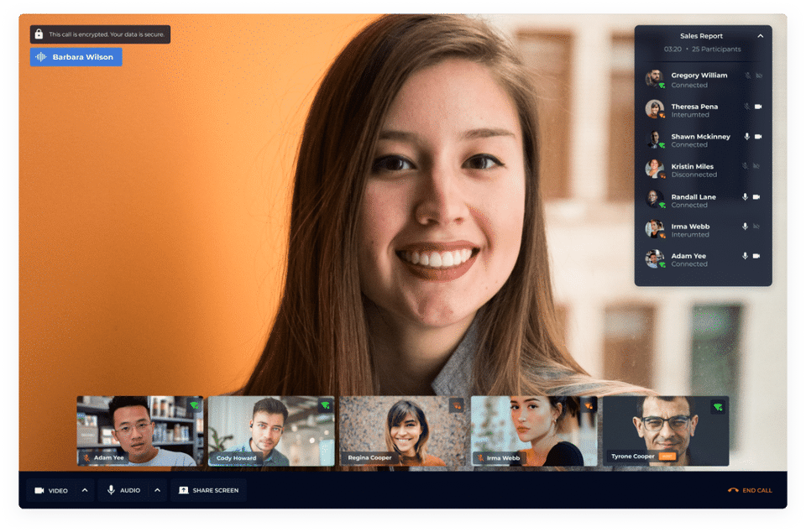Click 'This call is encrypted' notice text
The height and width of the screenshot is (532, 806).
(x=107, y=34)
